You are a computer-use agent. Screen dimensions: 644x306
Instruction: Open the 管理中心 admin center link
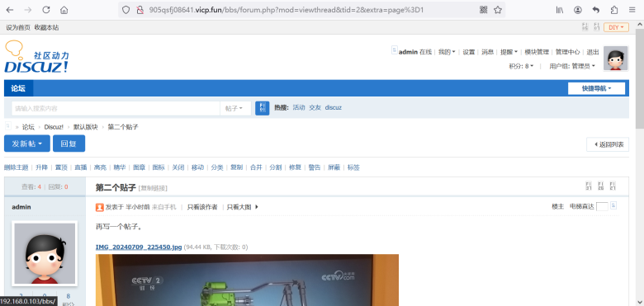click(567, 52)
